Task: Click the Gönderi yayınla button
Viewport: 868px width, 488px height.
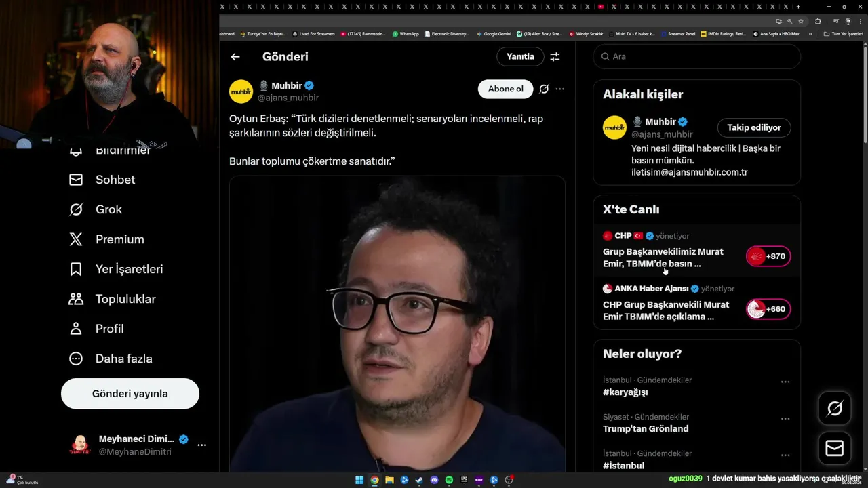Action: [x=130, y=394]
